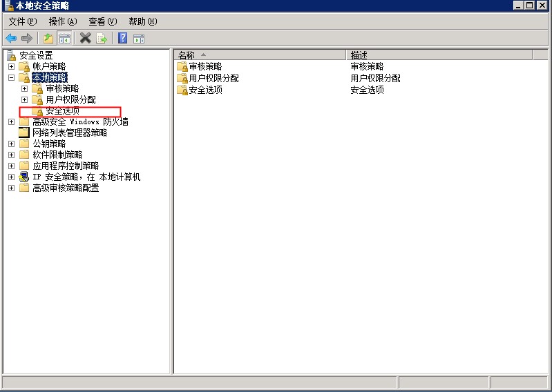Expand the 审核策略 node in the tree
552x392 pixels.
point(24,89)
